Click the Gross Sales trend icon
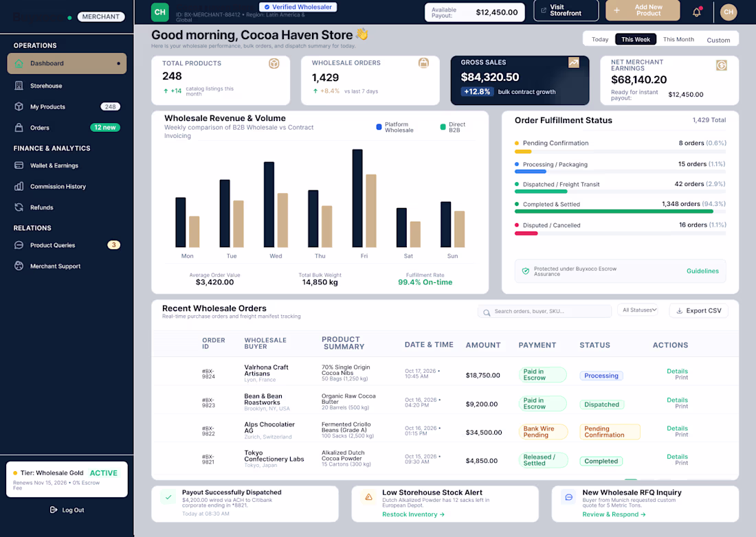 coord(573,62)
